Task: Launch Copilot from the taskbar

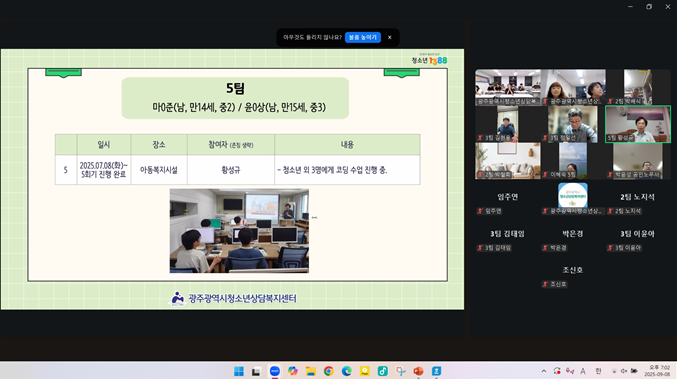Action: tap(293, 371)
